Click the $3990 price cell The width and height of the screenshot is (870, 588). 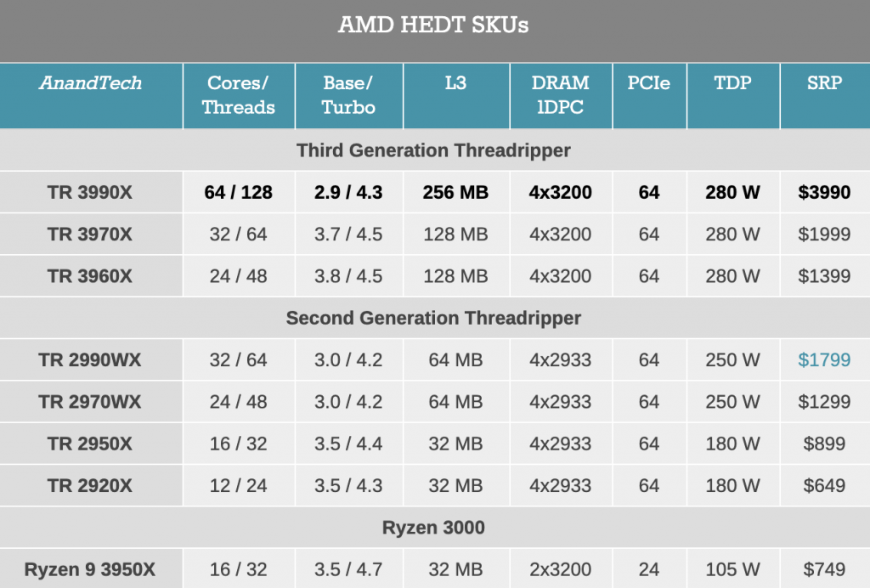point(824,193)
